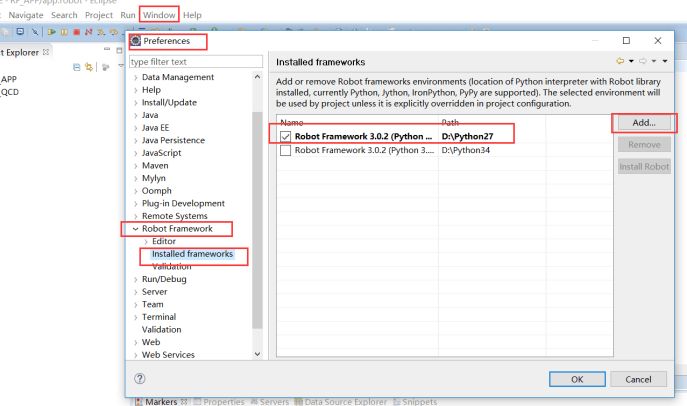Toggle Link with Editor in Project Explorer
687x406 pixels.
click(x=89, y=67)
